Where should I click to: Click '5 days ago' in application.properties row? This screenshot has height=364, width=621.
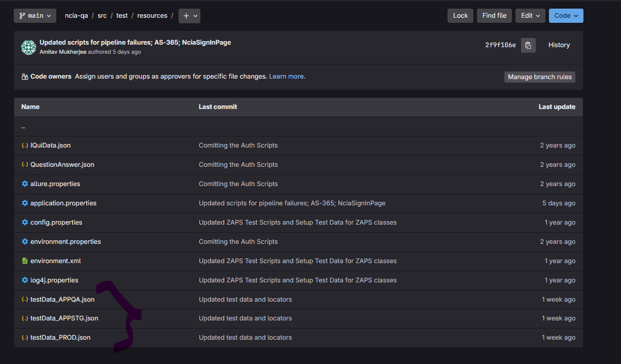tap(559, 203)
